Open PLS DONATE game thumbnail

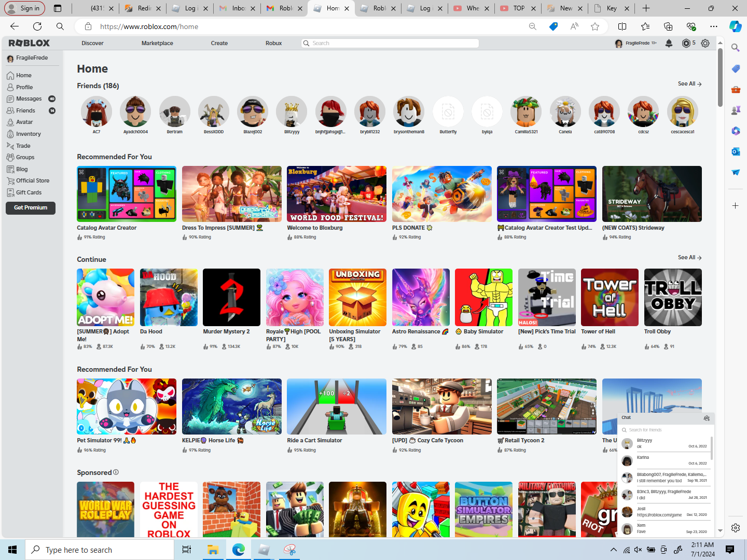pyautogui.click(x=442, y=194)
